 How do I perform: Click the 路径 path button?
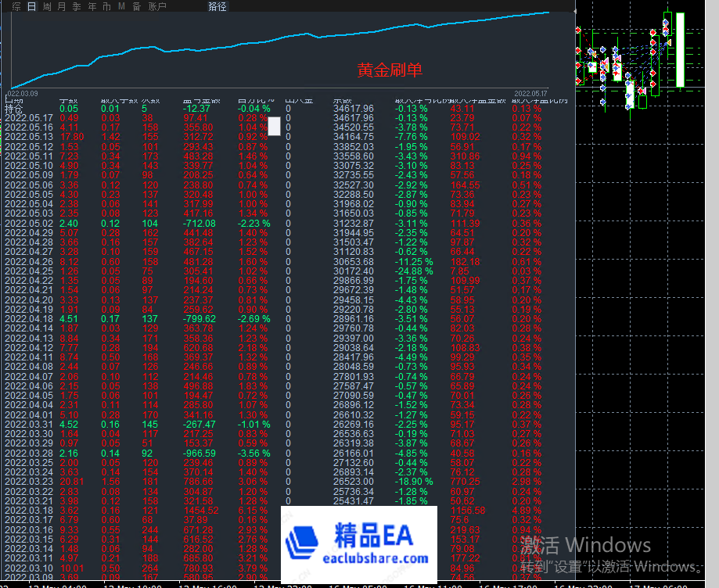coord(217,6)
